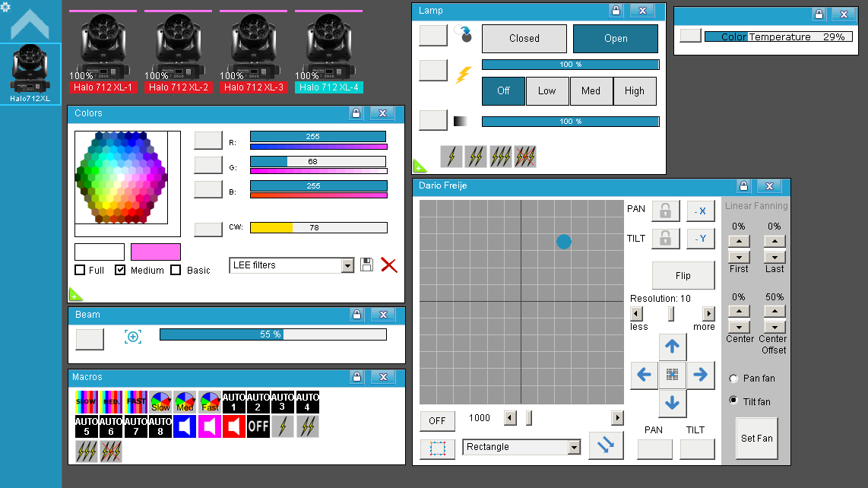Select Halo712XL fixture group in sidebar

click(30, 74)
